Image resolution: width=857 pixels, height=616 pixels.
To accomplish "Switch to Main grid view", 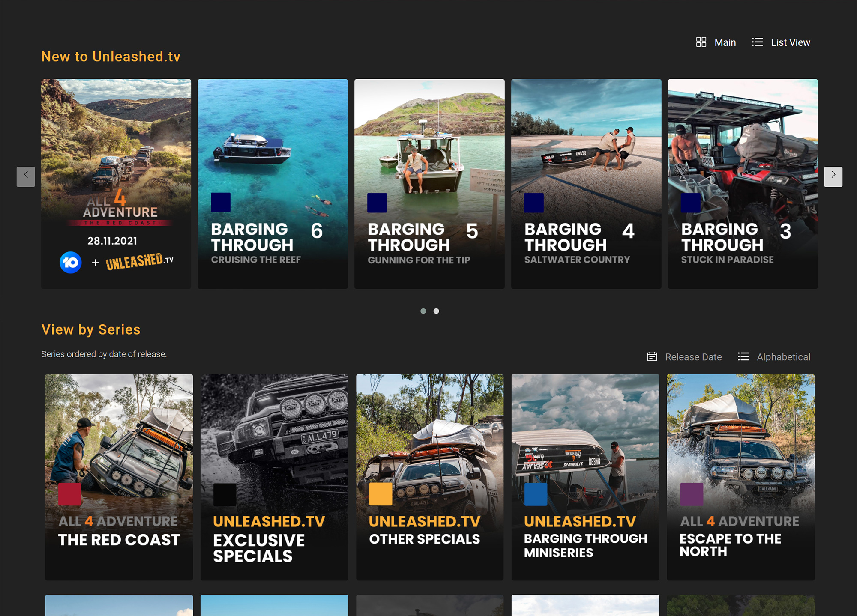I will [x=725, y=42].
